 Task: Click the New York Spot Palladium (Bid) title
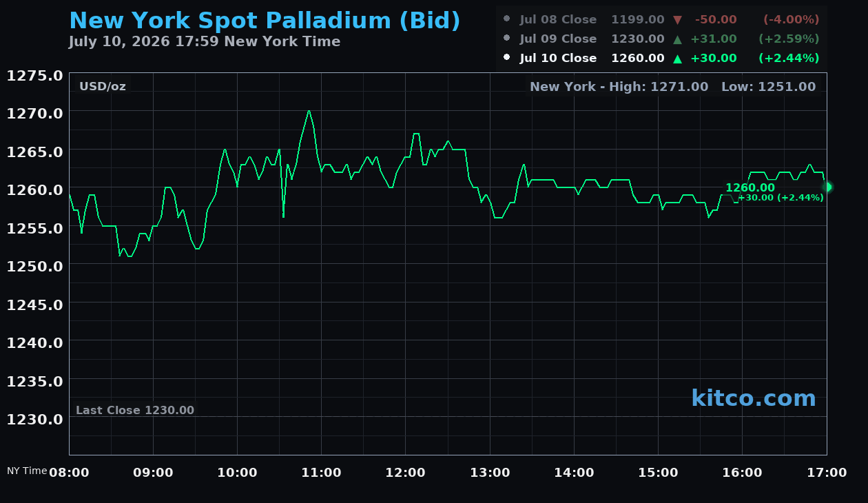click(265, 21)
